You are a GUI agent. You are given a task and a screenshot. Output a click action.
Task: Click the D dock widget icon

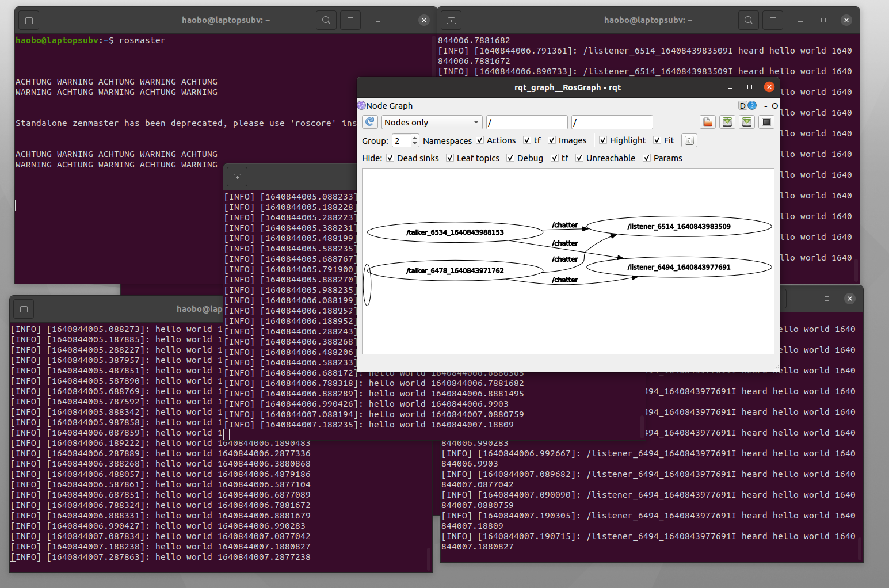[x=742, y=106]
